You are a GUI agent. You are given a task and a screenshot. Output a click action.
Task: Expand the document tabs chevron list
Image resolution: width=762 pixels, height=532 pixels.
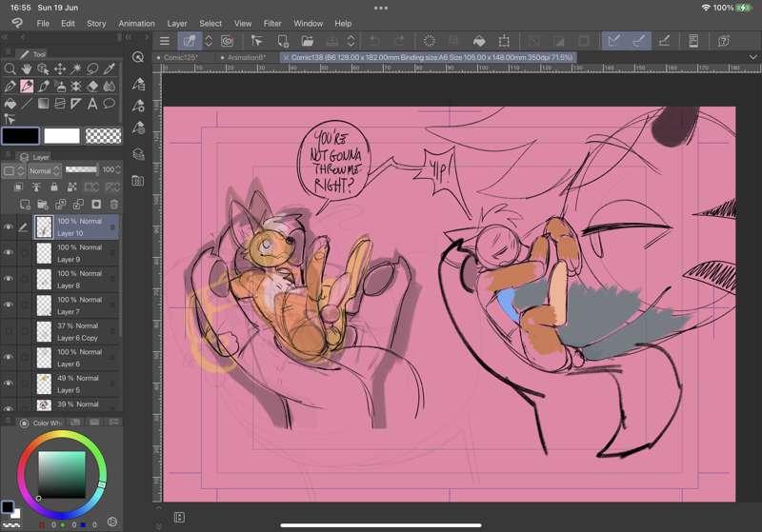point(752,57)
